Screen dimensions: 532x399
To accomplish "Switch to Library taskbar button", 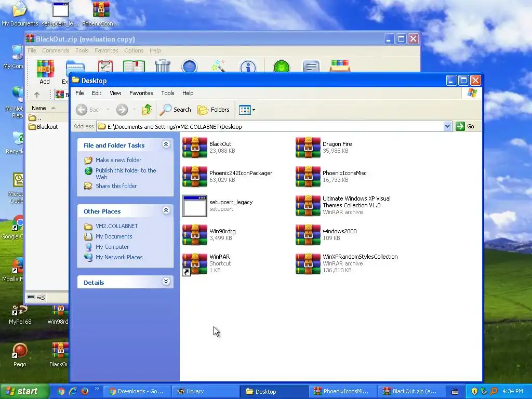I will pos(205,392).
